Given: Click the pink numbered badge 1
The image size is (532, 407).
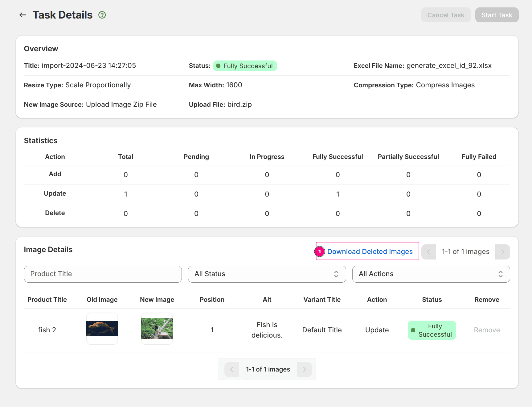Looking at the screenshot, I should tap(320, 251).
